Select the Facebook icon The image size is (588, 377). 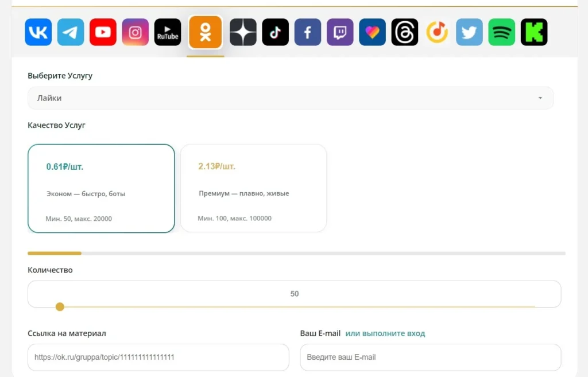308,32
